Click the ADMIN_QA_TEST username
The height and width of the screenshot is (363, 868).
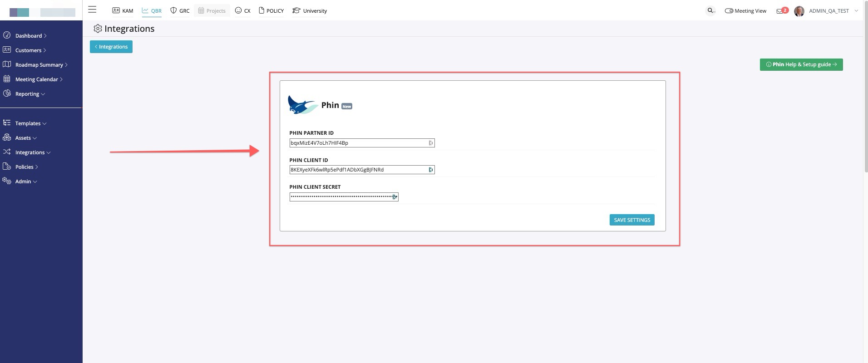click(829, 11)
